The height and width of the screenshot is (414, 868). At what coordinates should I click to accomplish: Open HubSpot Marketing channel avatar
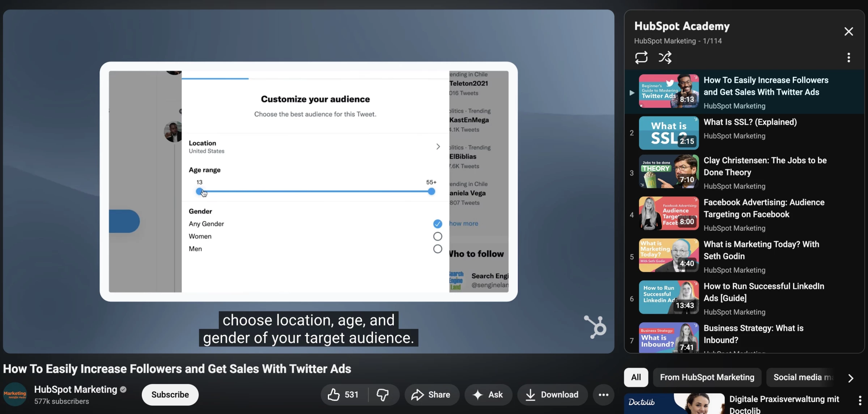(x=15, y=394)
